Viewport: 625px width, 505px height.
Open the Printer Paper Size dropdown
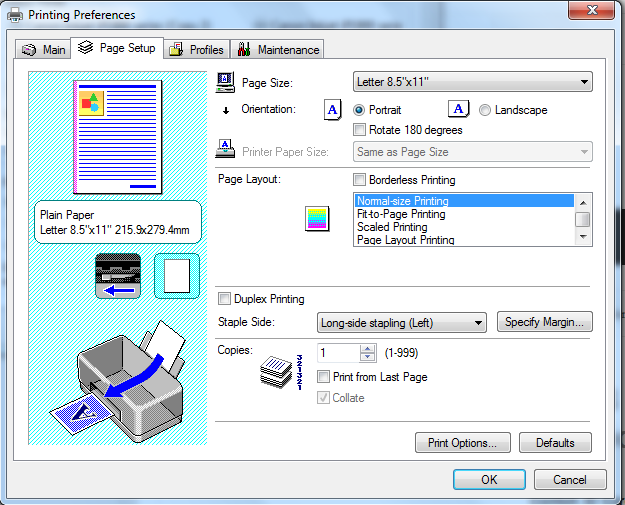point(473,151)
